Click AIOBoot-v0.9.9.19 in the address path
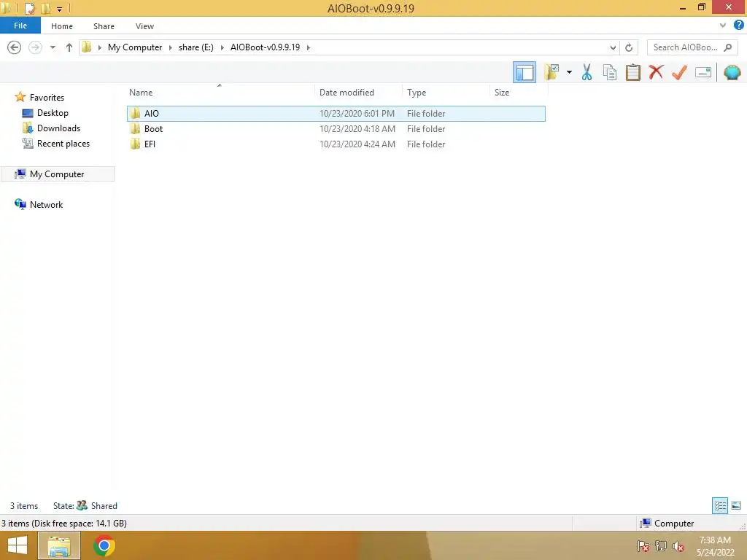747x560 pixels. 266,47
